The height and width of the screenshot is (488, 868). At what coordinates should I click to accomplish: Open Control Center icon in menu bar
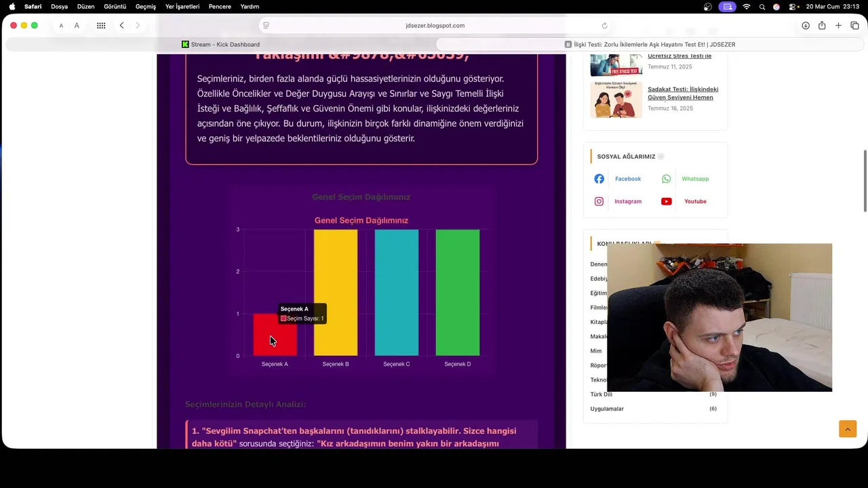(791, 6)
